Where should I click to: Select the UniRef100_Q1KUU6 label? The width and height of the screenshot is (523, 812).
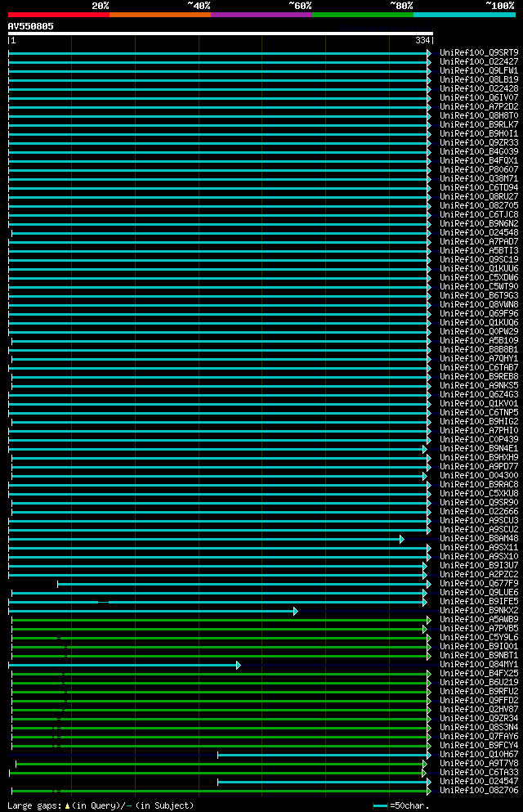pyautogui.click(x=479, y=269)
